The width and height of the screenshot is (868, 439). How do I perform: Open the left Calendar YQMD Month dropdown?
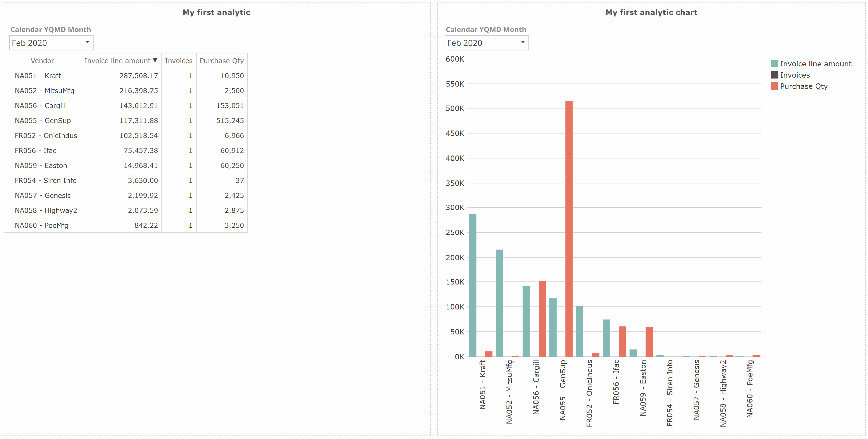(51, 43)
